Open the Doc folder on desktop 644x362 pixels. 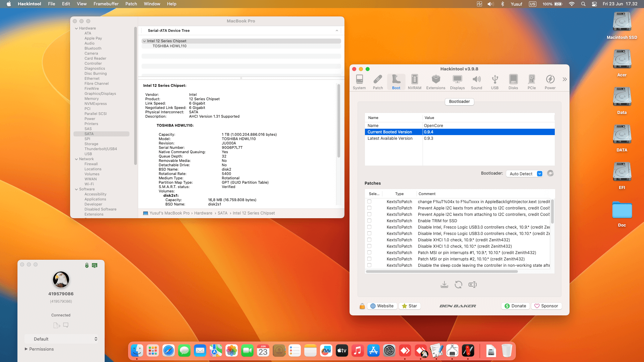[x=622, y=214]
